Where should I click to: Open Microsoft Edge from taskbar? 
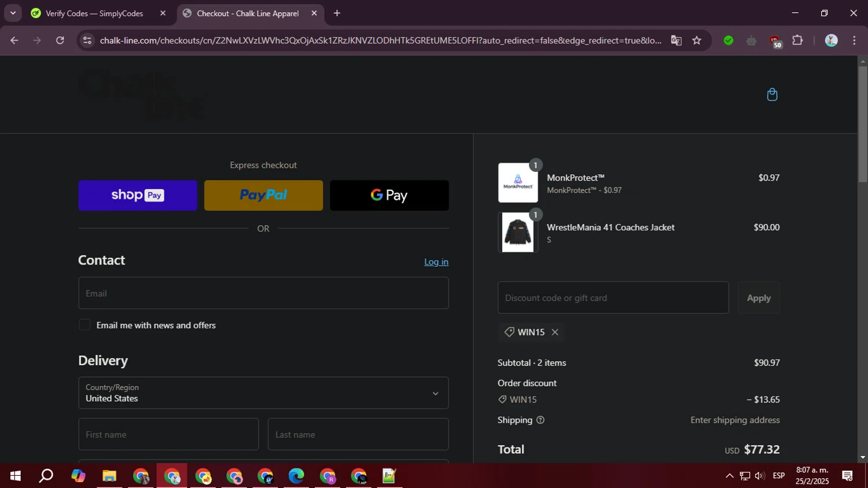(x=296, y=476)
